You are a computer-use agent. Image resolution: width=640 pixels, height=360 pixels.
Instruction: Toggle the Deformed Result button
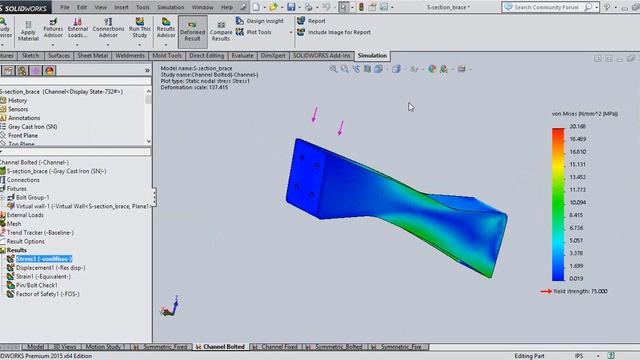(193, 31)
